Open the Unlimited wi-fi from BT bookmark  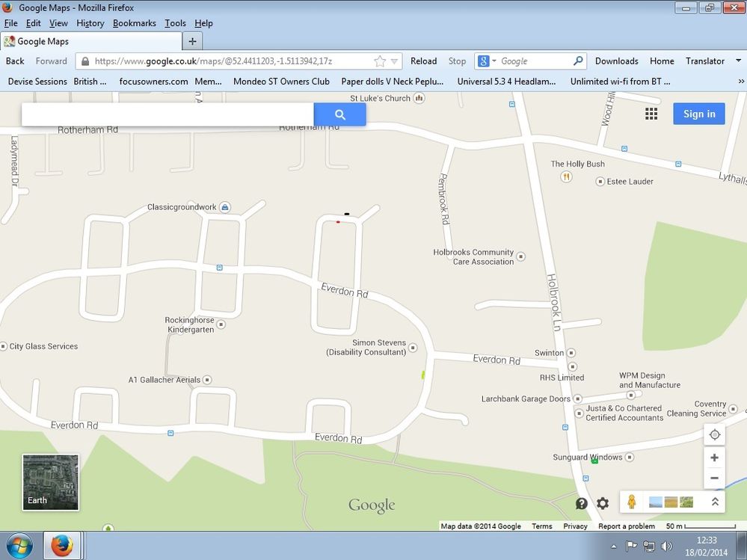[621, 81]
